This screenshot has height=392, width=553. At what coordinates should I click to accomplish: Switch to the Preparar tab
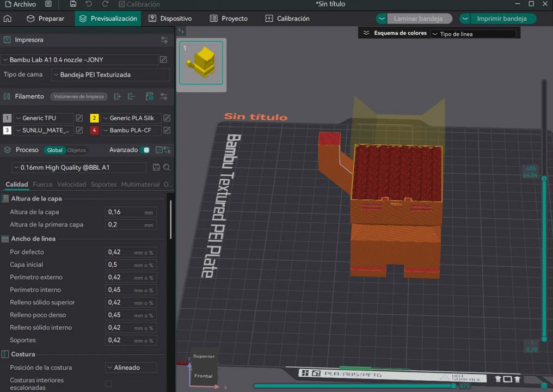46,19
